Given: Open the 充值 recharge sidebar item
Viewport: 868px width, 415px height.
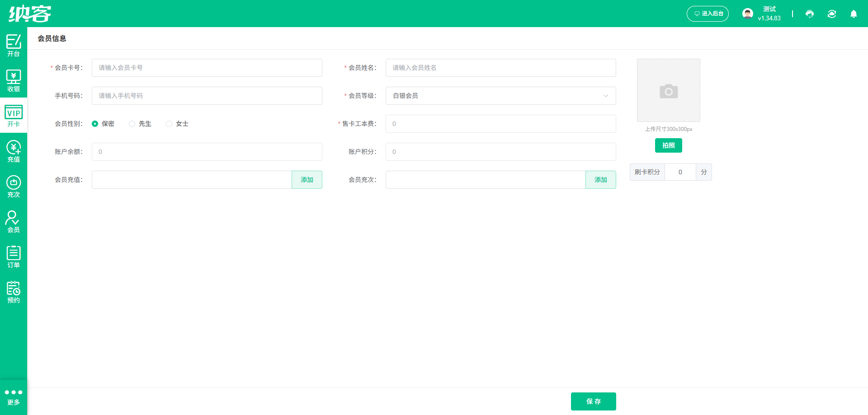Looking at the screenshot, I should (x=14, y=151).
